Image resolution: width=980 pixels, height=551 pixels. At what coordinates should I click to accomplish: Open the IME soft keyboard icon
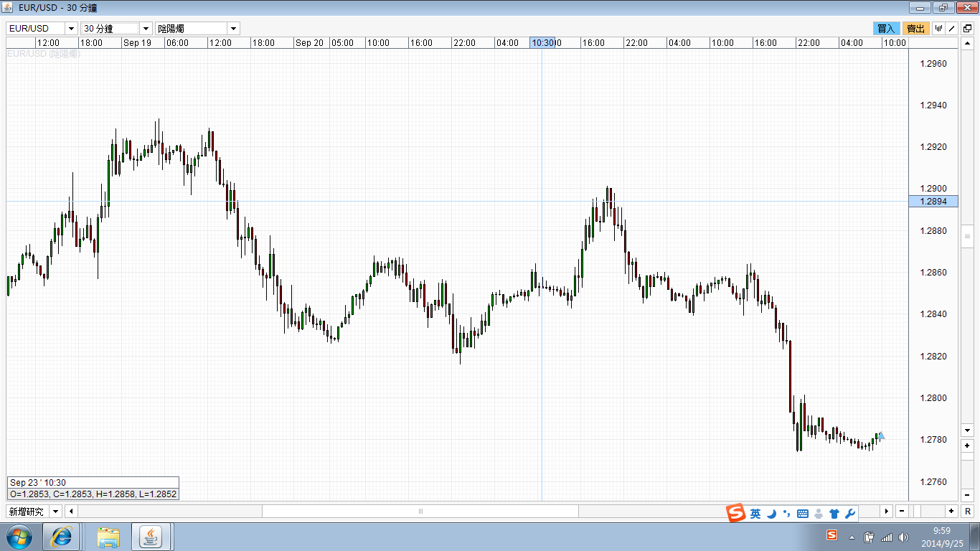pyautogui.click(x=803, y=514)
